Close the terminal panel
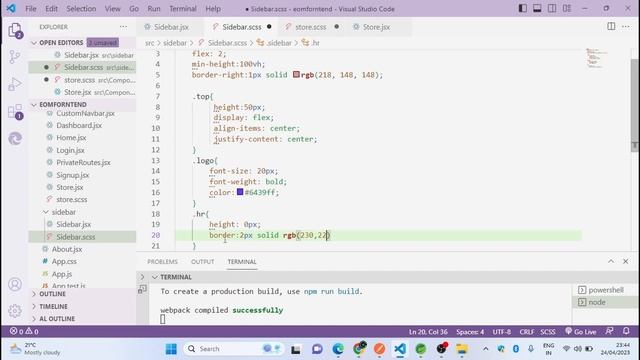Viewport: 640px width, 360px height. [x=625, y=261]
